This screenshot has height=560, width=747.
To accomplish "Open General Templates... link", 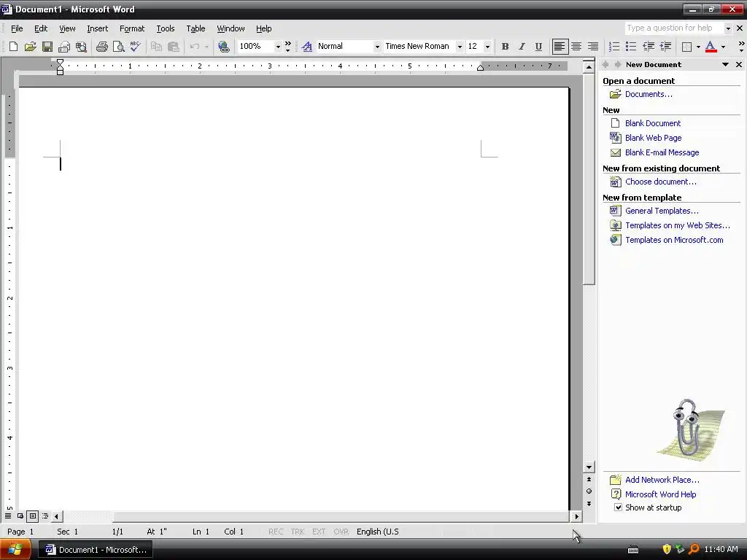I will (x=662, y=211).
